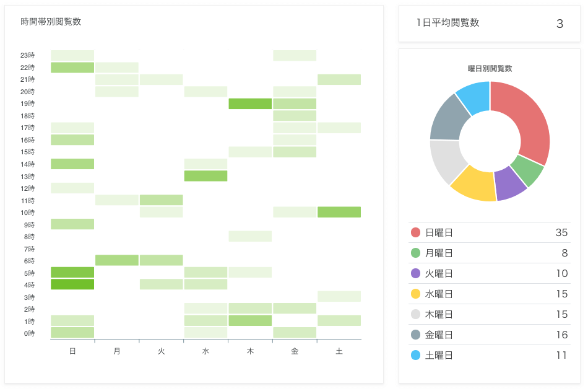Click the 金曜日 legend row showing 16

coord(490,335)
